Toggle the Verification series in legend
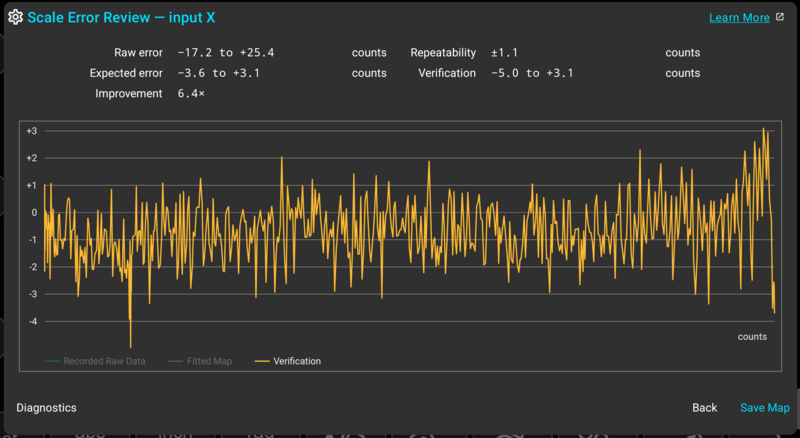Viewport: 800px width, 438px height. (288, 361)
